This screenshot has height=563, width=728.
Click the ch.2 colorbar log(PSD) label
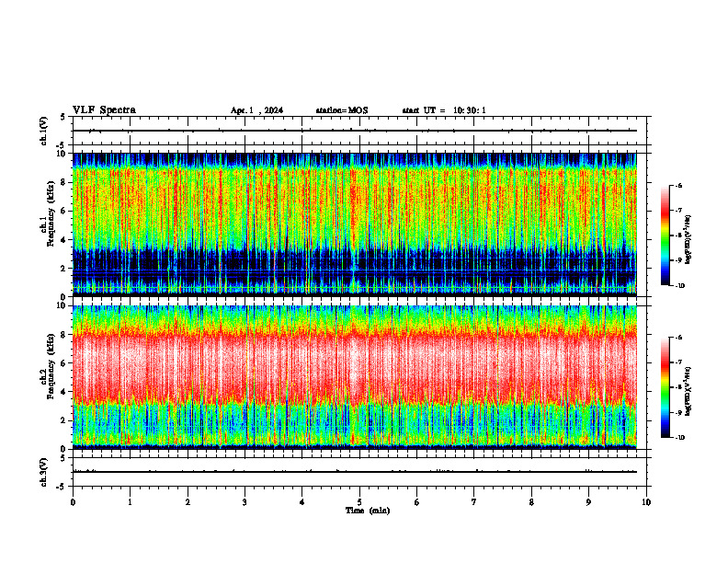tap(688, 392)
